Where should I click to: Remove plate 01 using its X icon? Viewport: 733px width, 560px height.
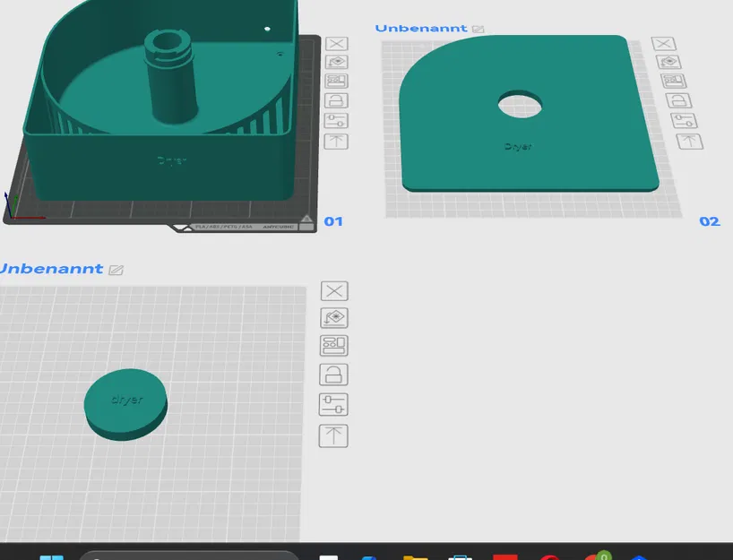tap(337, 44)
